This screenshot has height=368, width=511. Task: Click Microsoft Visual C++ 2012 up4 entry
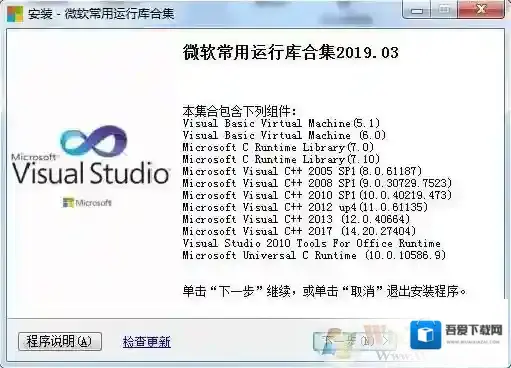305,207
